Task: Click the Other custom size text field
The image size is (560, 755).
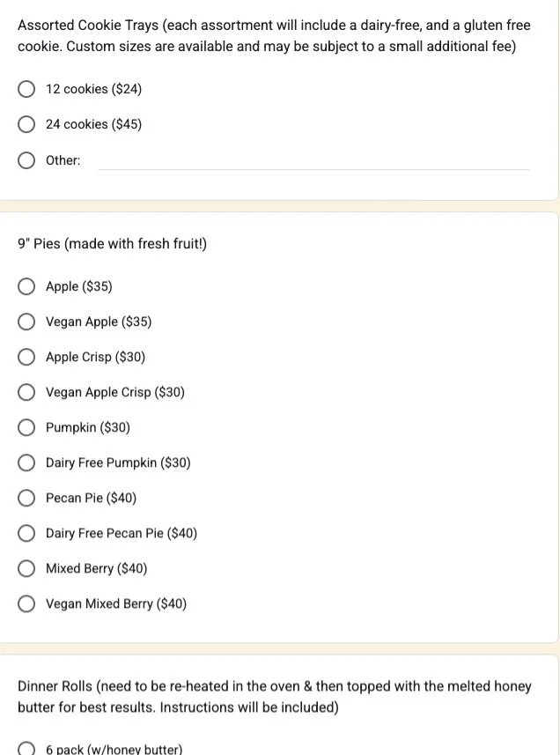Action: click(313, 160)
